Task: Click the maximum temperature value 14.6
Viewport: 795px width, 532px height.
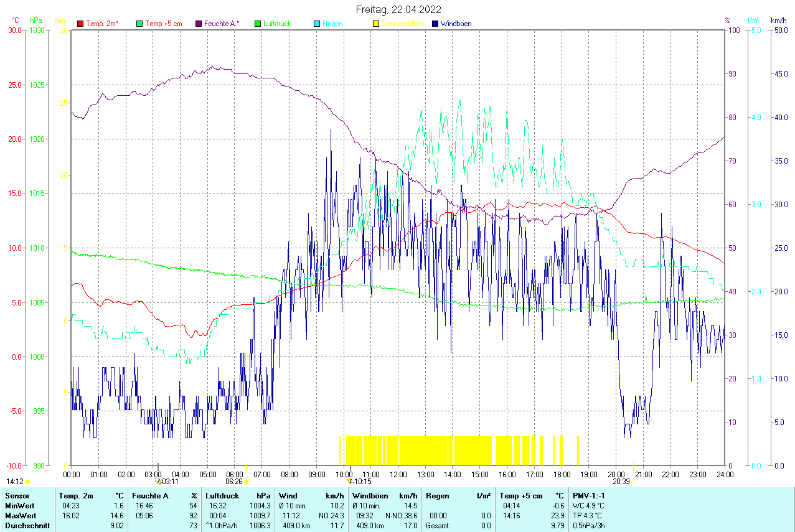Action: point(116,516)
